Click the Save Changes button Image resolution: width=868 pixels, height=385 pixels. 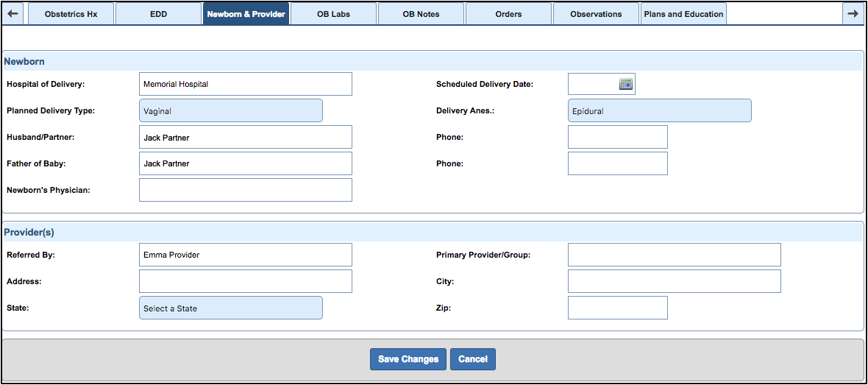[x=408, y=359]
